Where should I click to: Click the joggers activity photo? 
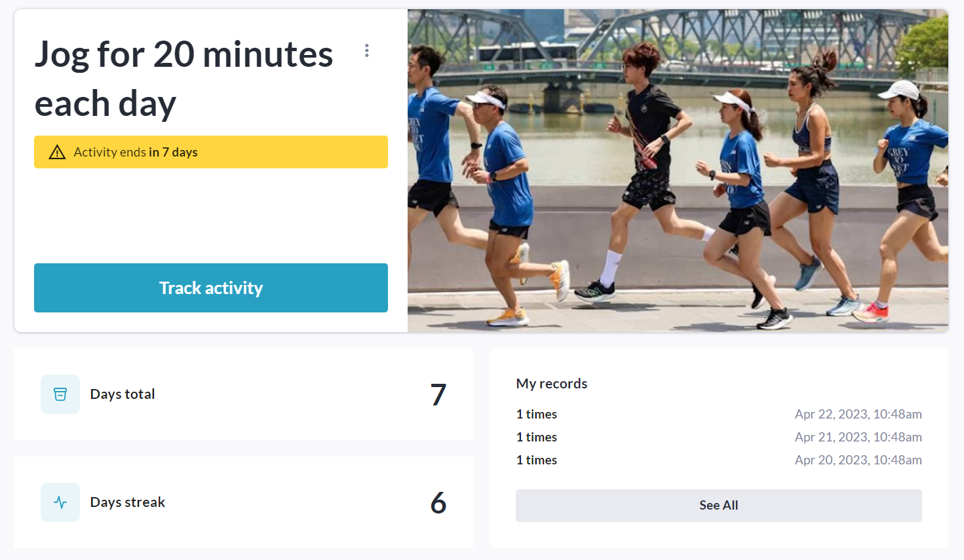678,170
